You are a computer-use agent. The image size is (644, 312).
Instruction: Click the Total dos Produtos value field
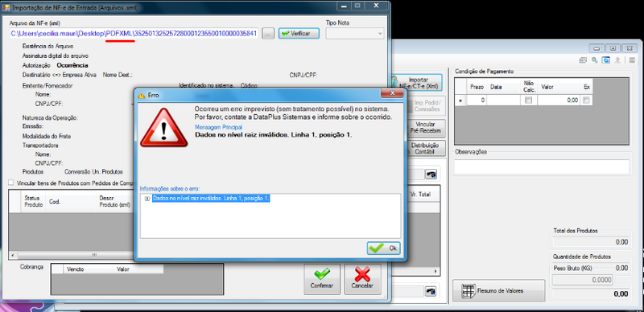click(x=591, y=242)
